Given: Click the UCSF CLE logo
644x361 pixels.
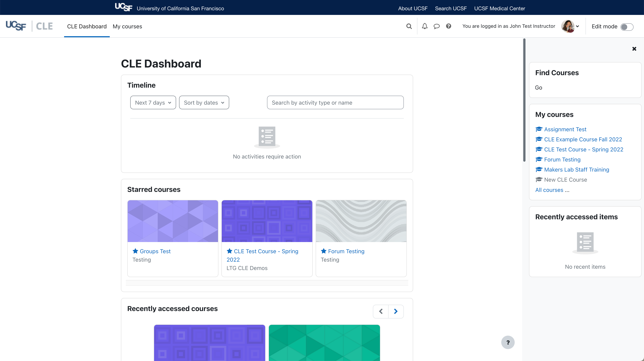Looking at the screenshot, I should [29, 26].
